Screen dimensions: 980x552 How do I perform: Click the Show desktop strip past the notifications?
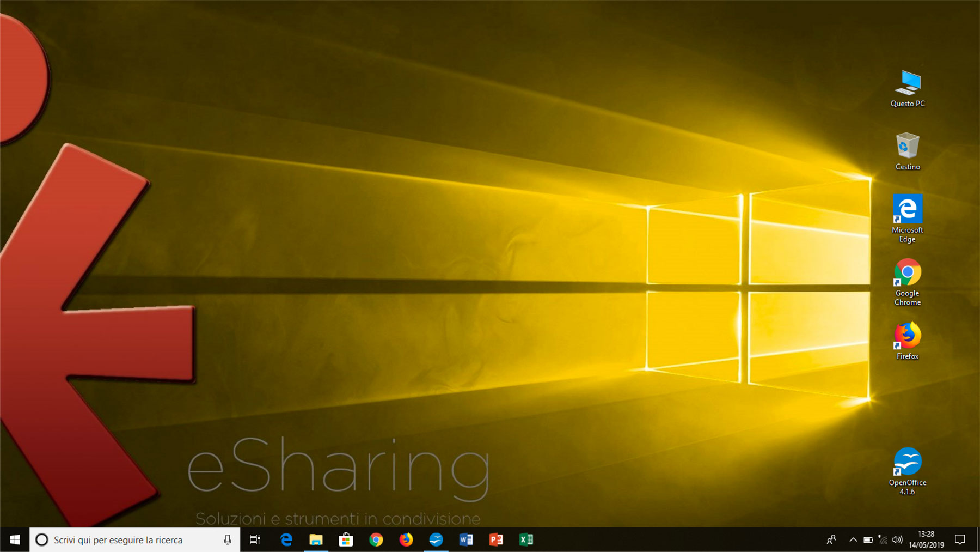[978, 540]
